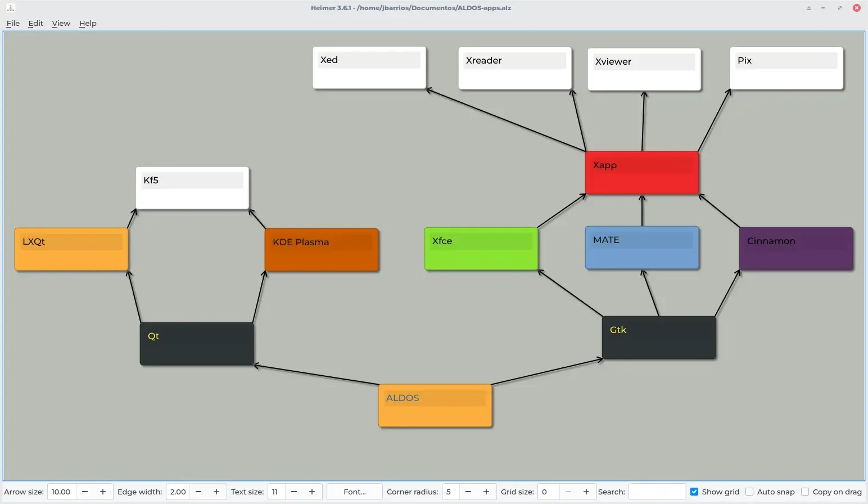
Task: Increase arrow size with plus button
Action: [x=103, y=492]
